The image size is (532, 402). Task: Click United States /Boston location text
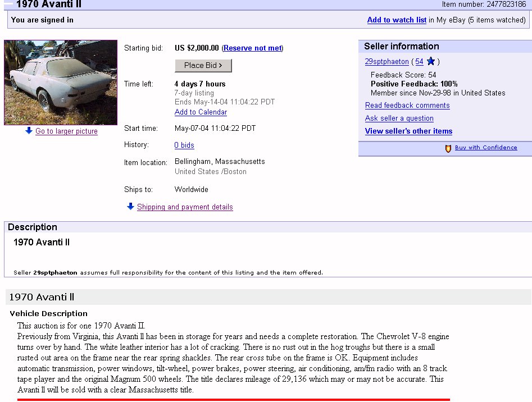pos(210,172)
